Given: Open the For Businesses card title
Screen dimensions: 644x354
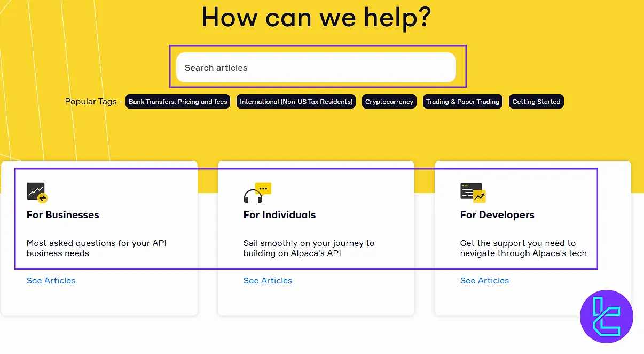Looking at the screenshot, I should tap(63, 215).
